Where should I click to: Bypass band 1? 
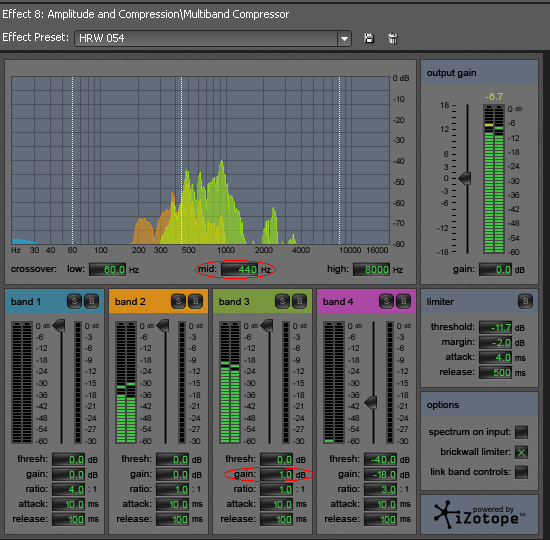click(92, 301)
